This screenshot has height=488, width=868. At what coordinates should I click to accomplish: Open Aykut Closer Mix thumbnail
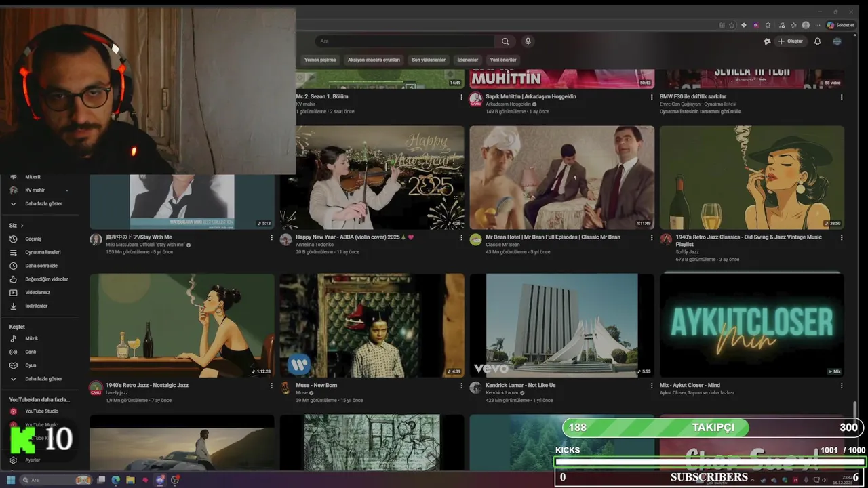pyautogui.click(x=751, y=325)
